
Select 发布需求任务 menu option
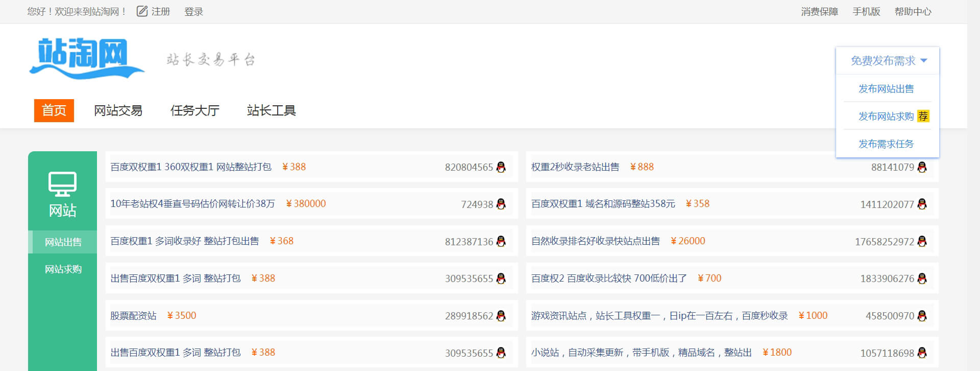pyautogui.click(x=886, y=144)
